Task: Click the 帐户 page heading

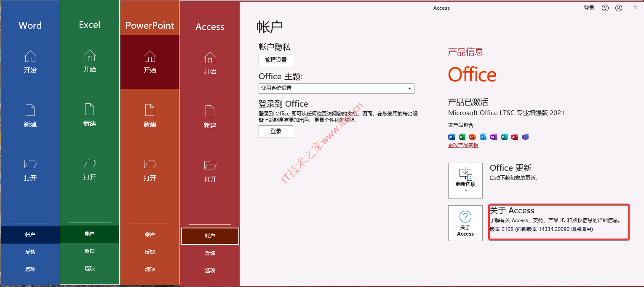Action: coord(270,27)
